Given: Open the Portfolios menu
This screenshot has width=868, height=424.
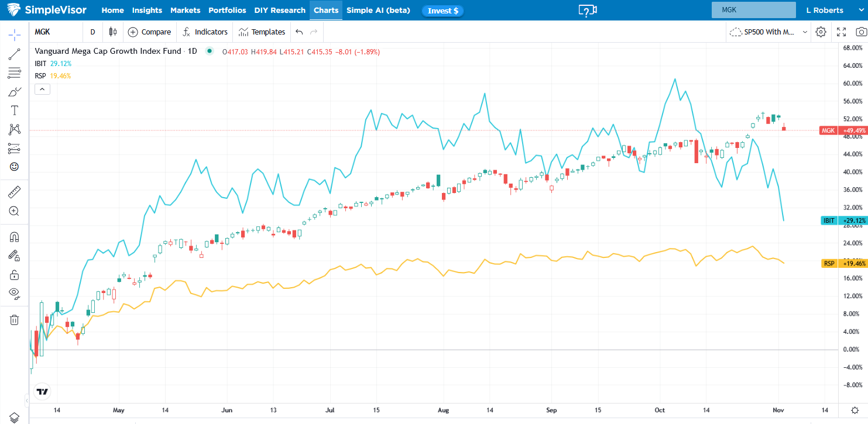Looking at the screenshot, I should [x=228, y=11].
